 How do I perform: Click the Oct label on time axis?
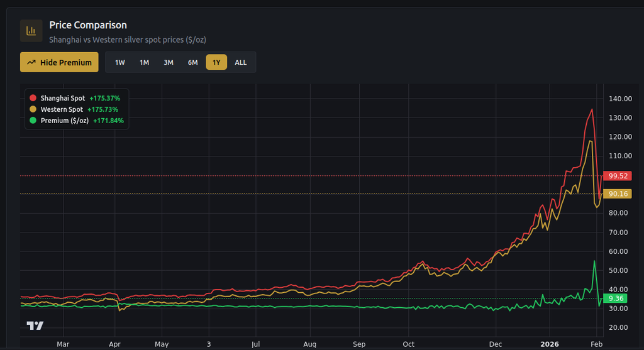[x=408, y=344]
